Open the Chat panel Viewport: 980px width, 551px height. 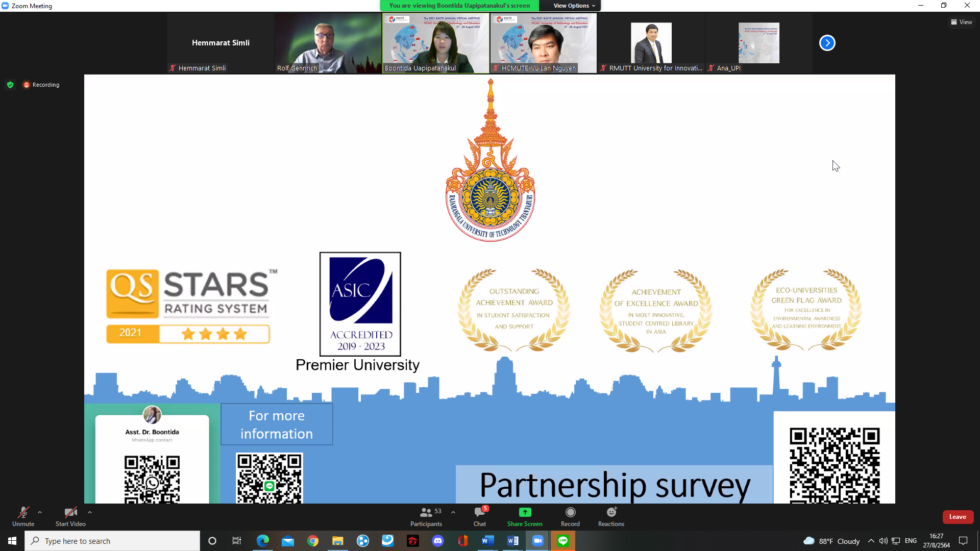point(480,516)
